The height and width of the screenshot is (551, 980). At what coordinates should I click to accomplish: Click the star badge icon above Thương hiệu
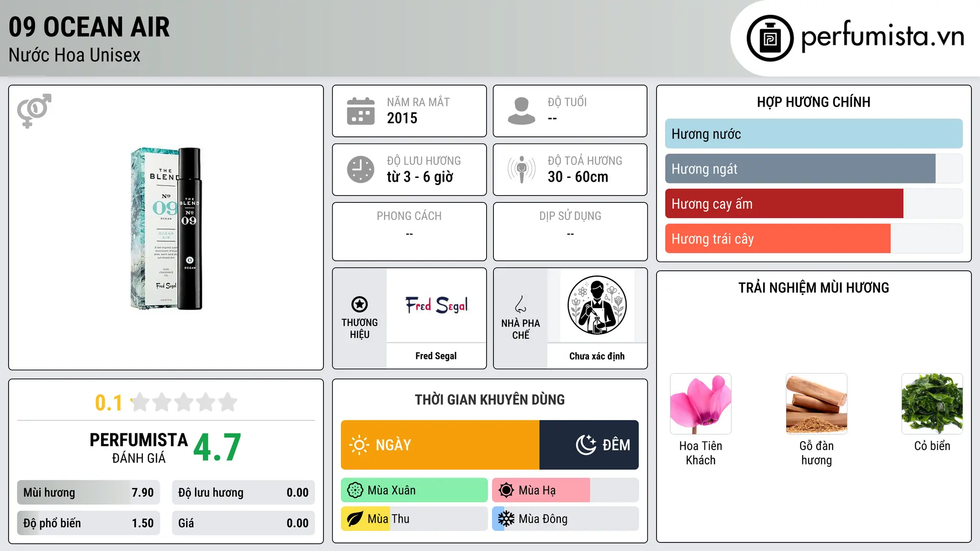point(359,304)
